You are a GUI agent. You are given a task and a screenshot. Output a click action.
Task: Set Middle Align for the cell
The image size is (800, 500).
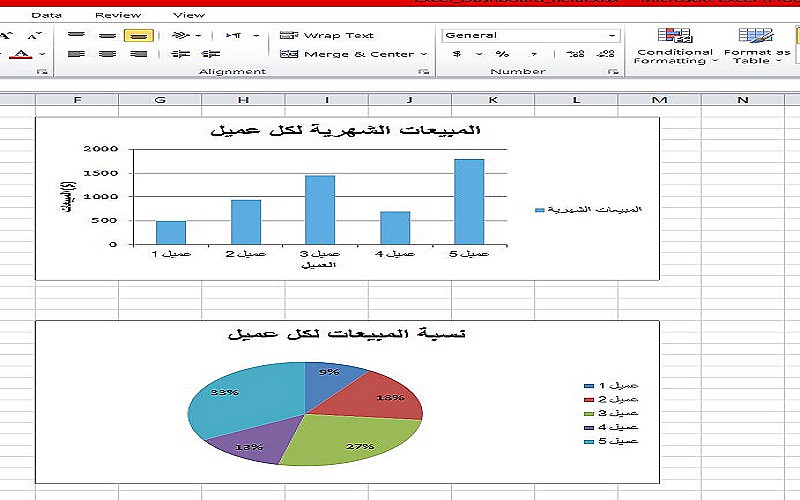tap(107, 35)
